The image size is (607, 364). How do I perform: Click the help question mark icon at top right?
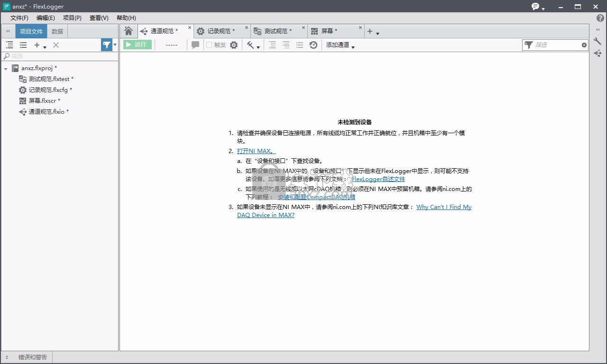600,18
